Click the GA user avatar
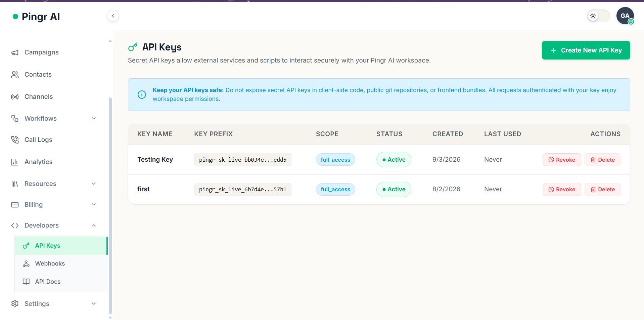 [x=625, y=16]
